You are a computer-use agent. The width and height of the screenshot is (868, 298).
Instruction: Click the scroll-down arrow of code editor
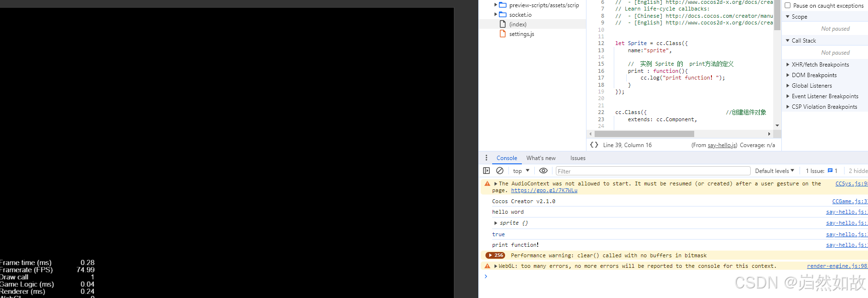click(777, 126)
